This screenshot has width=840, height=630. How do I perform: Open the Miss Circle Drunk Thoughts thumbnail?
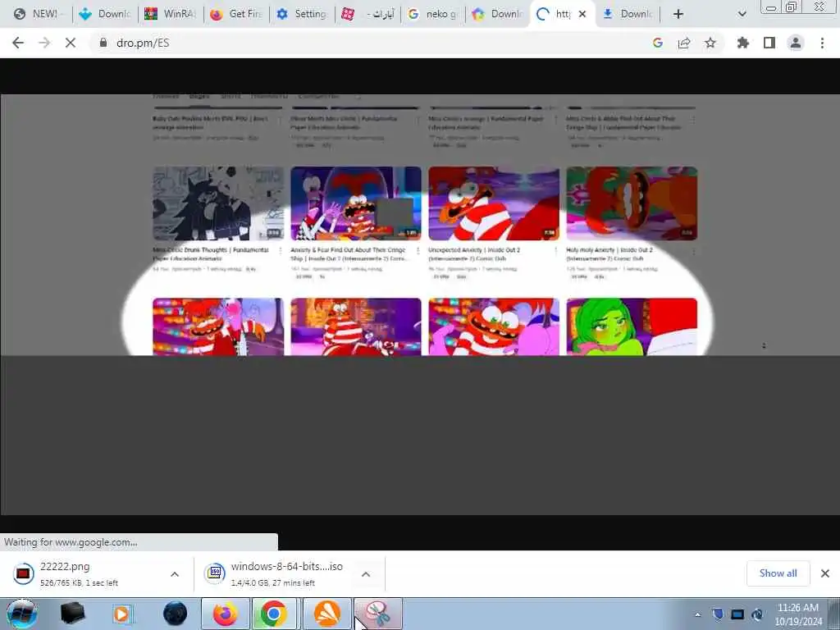tap(218, 203)
